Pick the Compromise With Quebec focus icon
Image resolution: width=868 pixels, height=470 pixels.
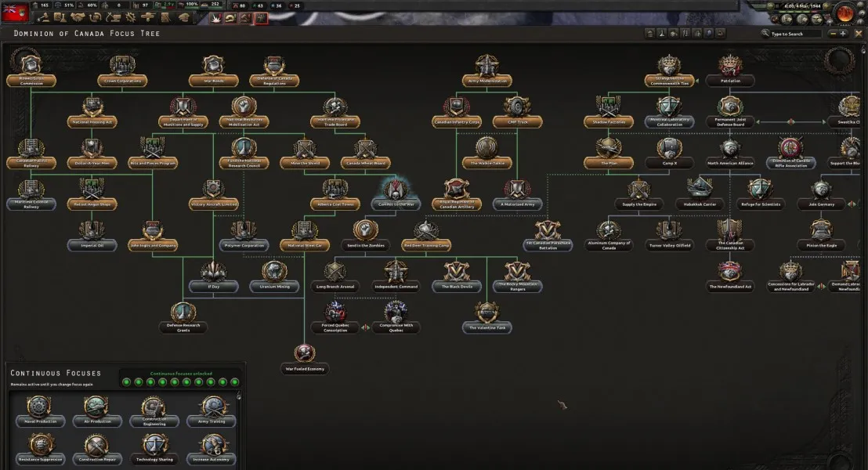click(x=396, y=312)
